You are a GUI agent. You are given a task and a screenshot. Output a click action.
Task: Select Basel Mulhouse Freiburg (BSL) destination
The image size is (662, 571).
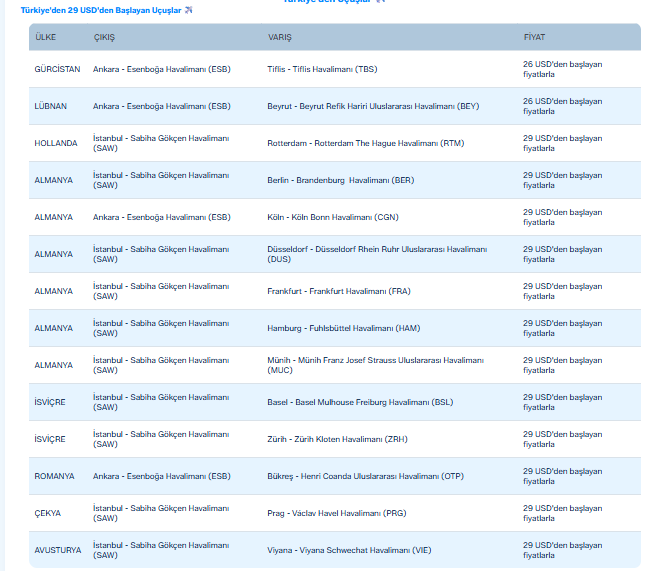360,402
